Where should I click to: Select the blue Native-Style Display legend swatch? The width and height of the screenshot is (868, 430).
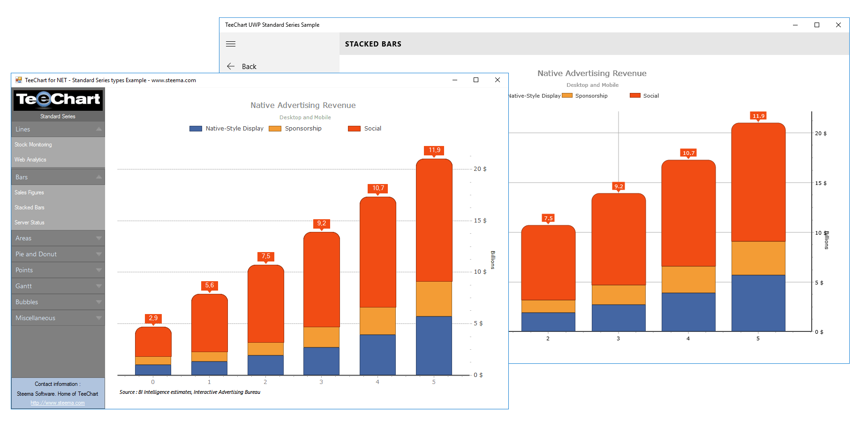coord(195,128)
